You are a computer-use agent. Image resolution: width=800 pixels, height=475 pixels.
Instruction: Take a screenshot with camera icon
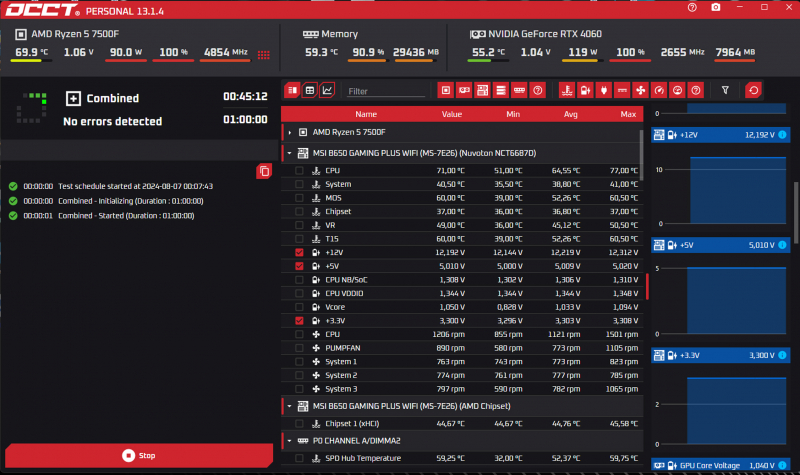716,8
